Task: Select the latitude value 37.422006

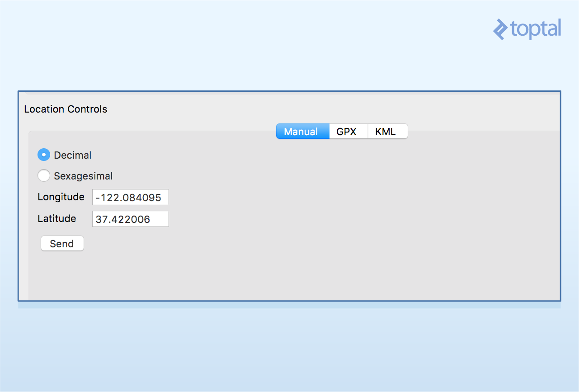Action: tap(130, 219)
